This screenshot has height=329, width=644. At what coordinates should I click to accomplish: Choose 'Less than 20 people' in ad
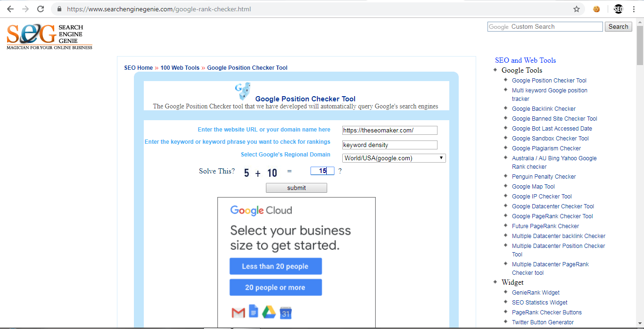click(275, 266)
